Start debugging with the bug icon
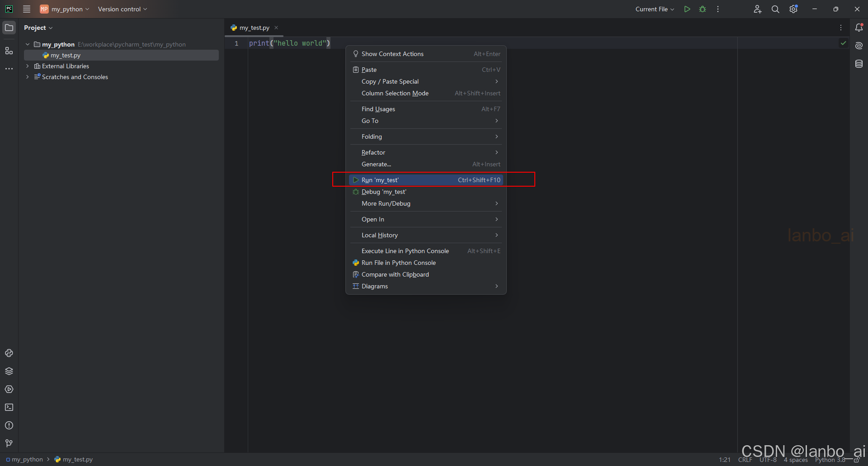Viewport: 868px width, 466px height. [703, 9]
